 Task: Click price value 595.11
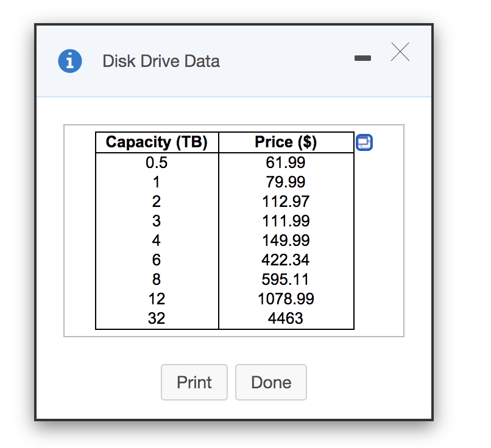(286, 279)
